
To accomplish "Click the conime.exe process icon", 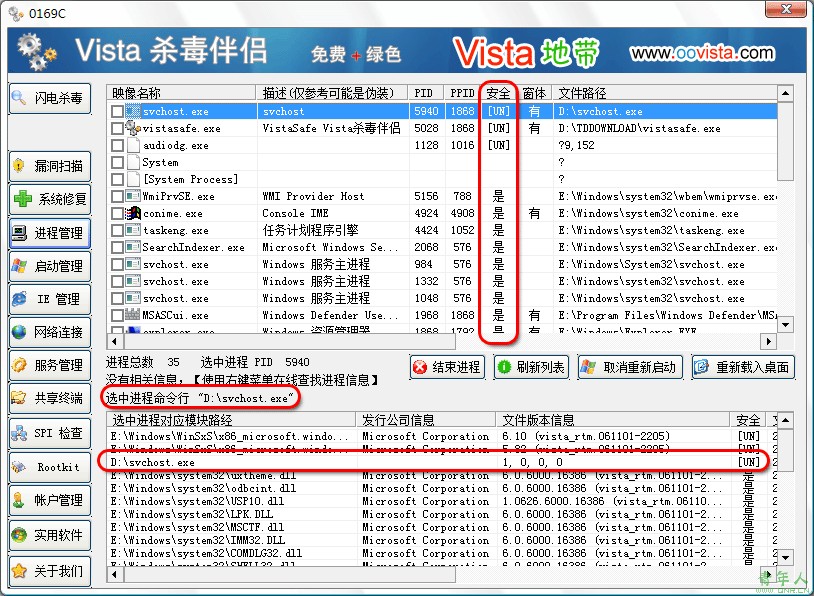I will (133, 213).
